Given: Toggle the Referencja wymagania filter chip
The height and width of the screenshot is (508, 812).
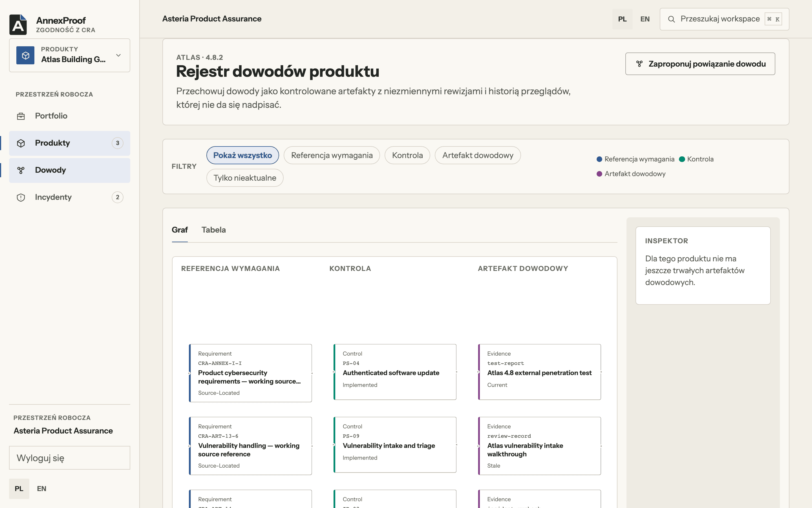Looking at the screenshot, I should [x=332, y=155].
